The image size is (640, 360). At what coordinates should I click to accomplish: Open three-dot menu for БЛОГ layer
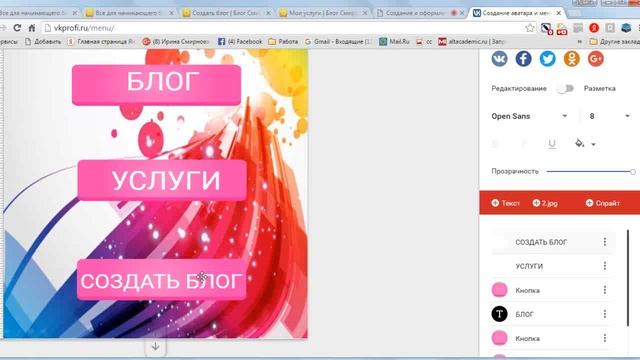coord(604,314)
